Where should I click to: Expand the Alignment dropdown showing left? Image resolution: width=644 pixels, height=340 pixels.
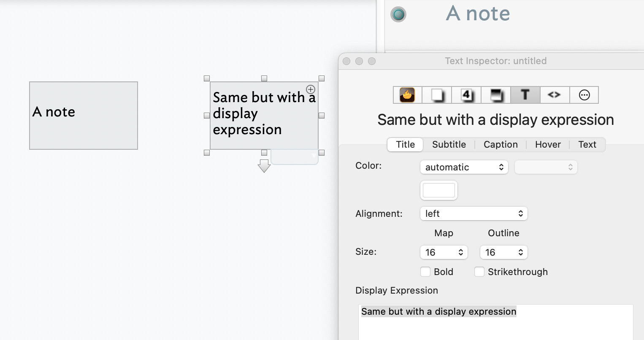tap(474, 213)
